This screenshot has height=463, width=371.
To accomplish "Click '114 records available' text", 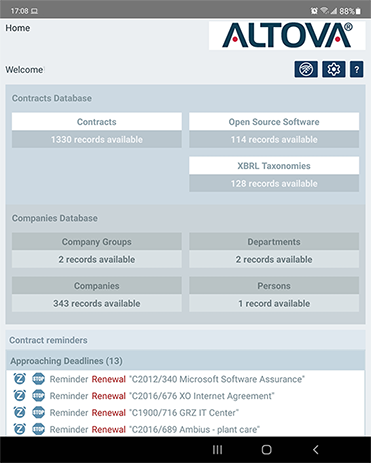I will coord(274,139).
